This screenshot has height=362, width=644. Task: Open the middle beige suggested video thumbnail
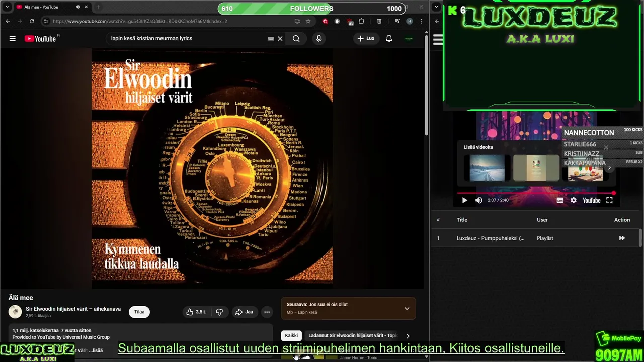click(x=536, y=168)
